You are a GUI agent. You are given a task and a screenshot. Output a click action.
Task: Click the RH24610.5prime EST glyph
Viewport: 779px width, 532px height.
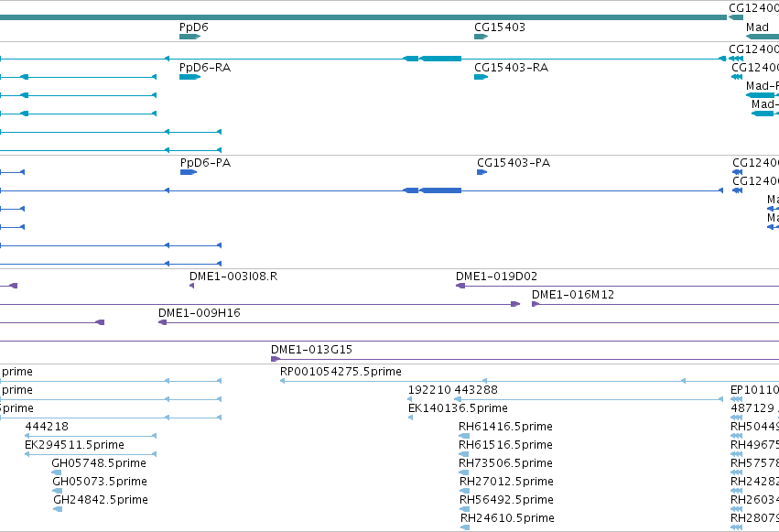click(465, 527)
